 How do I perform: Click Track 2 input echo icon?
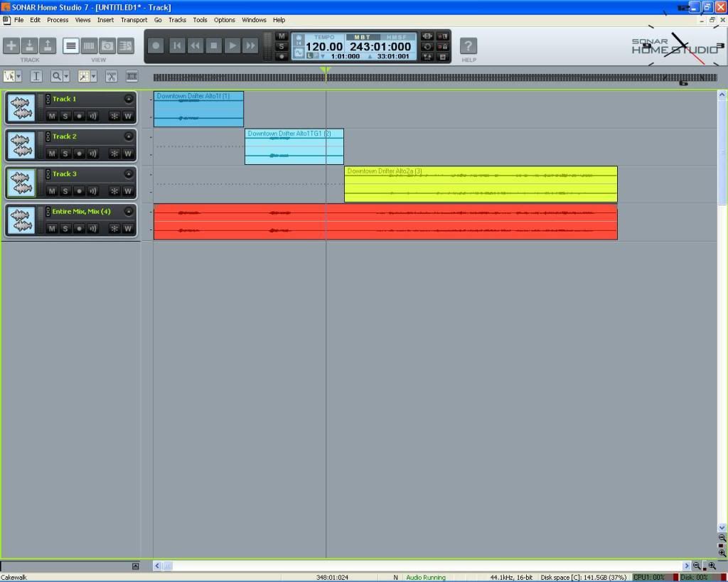(x=92, y=153)
